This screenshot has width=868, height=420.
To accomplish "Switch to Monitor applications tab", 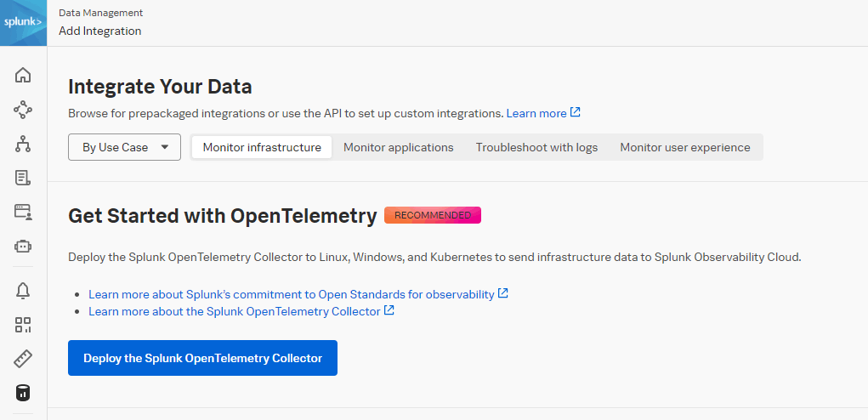I will (x=399, y=147).
